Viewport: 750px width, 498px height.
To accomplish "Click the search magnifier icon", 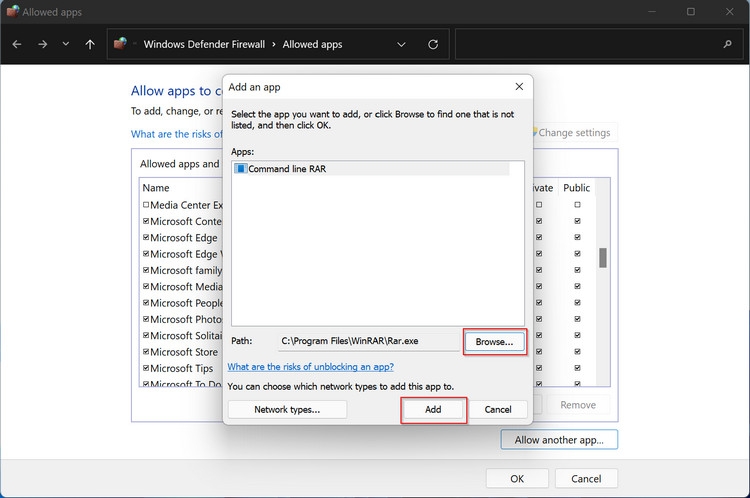I will click(x=728, y=44).
